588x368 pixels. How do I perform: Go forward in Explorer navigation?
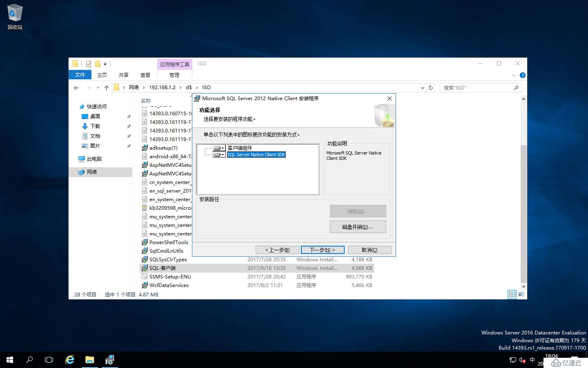[x=88, y=88]
